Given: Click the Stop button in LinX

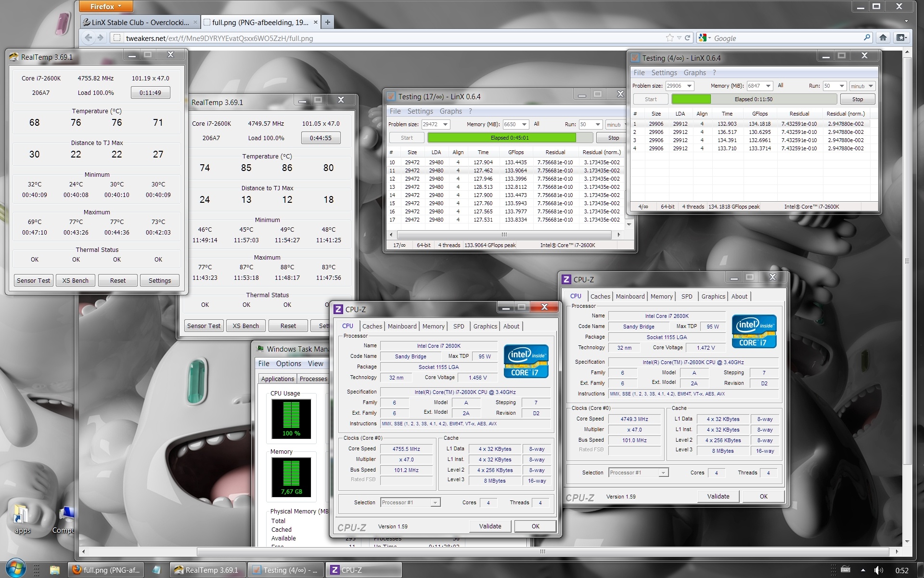Looking at the screenshot, I should point(857,99).
